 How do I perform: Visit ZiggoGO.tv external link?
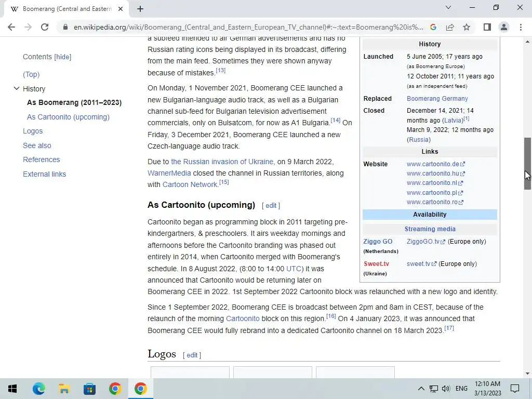pyautogui.click(x=426, y=242)
